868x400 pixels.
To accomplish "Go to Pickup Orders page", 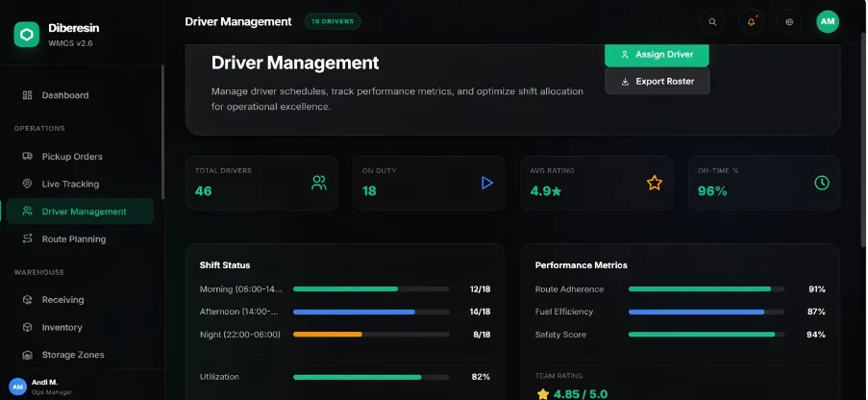I will (81, 156).
